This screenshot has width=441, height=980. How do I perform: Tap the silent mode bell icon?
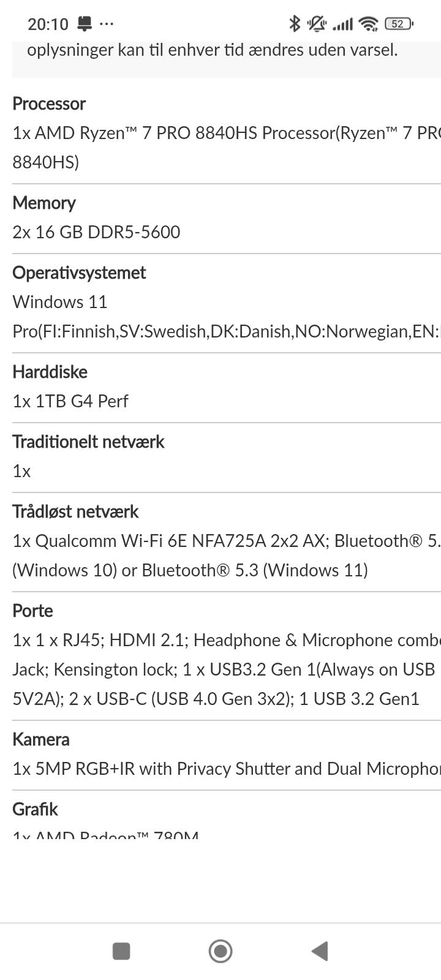(x=317, y=24)
